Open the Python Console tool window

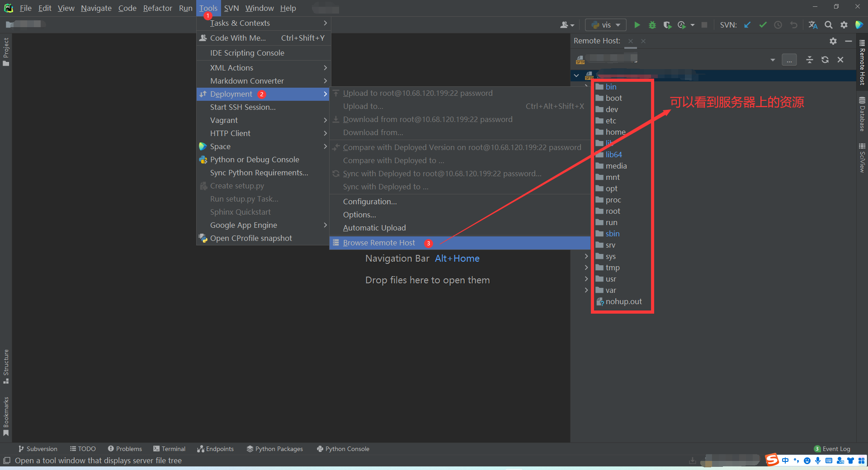pos(343,449)
